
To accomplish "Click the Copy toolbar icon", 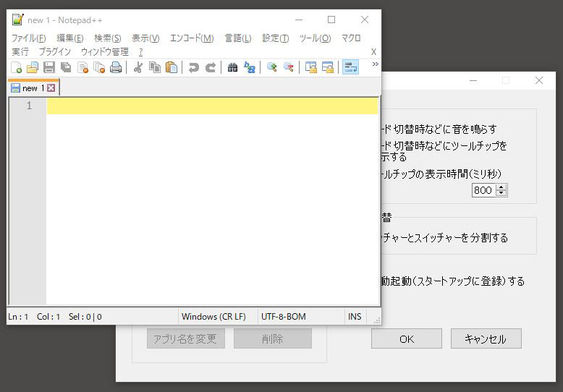I will tap(155, 67).
